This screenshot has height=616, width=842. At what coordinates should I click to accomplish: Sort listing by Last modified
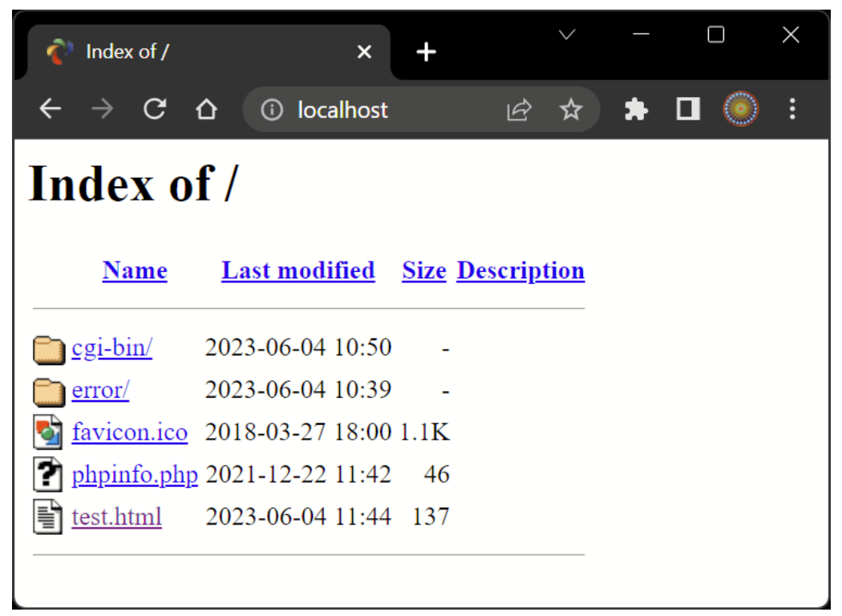298,271
